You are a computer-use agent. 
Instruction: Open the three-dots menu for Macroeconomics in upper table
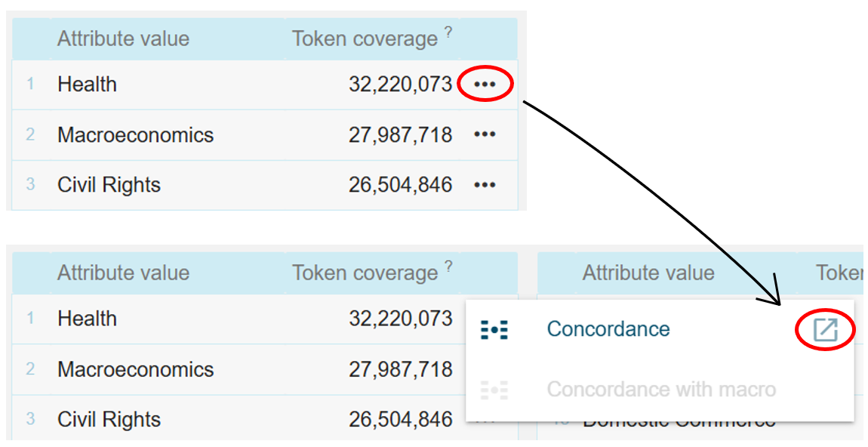(x=485, y=134)
